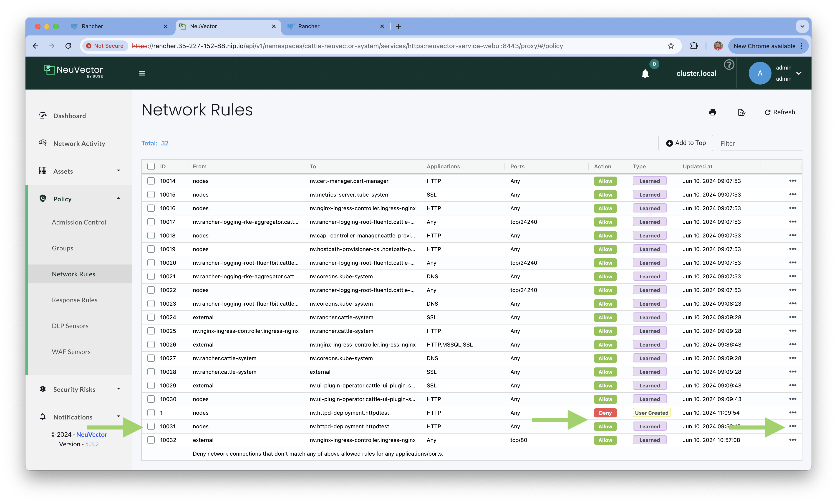The width and height of the screenshot is (837, 504).
Task: Click the Add to Top button
Action: (x=686, y=143)
